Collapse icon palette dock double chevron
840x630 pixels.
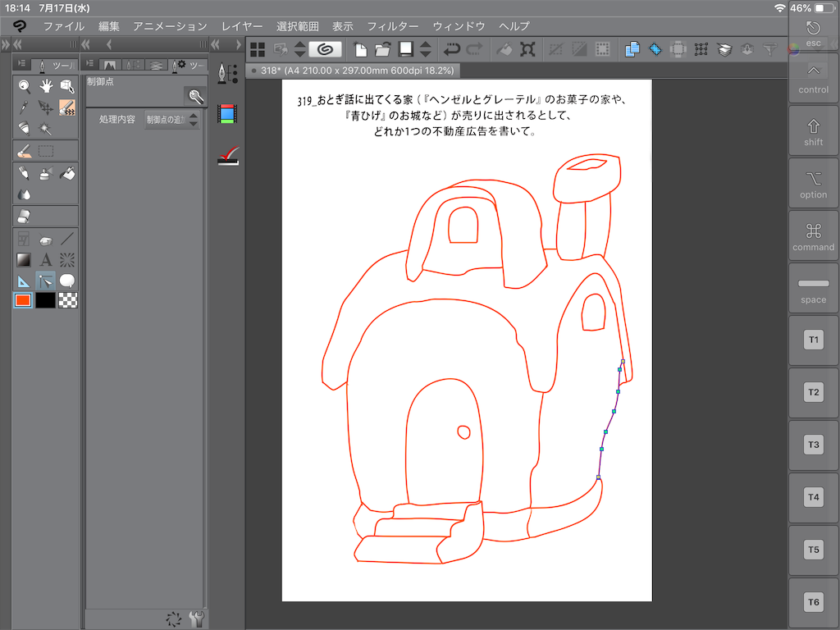point(216,44)
